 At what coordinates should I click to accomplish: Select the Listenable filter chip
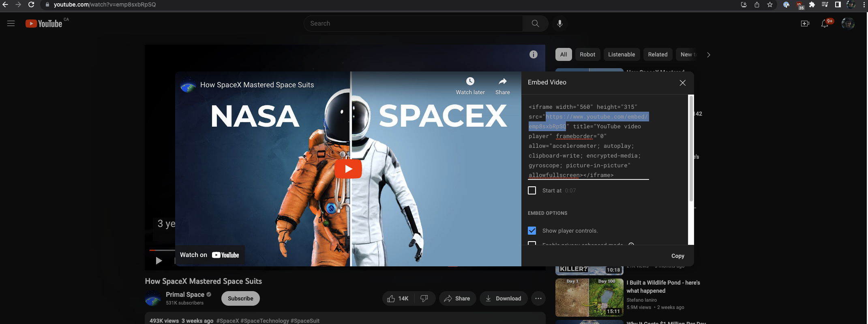click(622, 54)
